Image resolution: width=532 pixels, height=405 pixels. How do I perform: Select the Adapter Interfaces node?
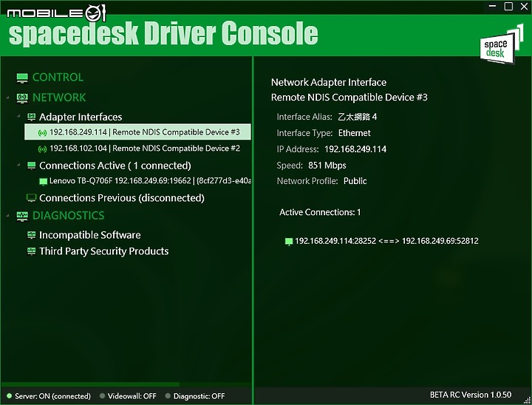coord(81,117)
